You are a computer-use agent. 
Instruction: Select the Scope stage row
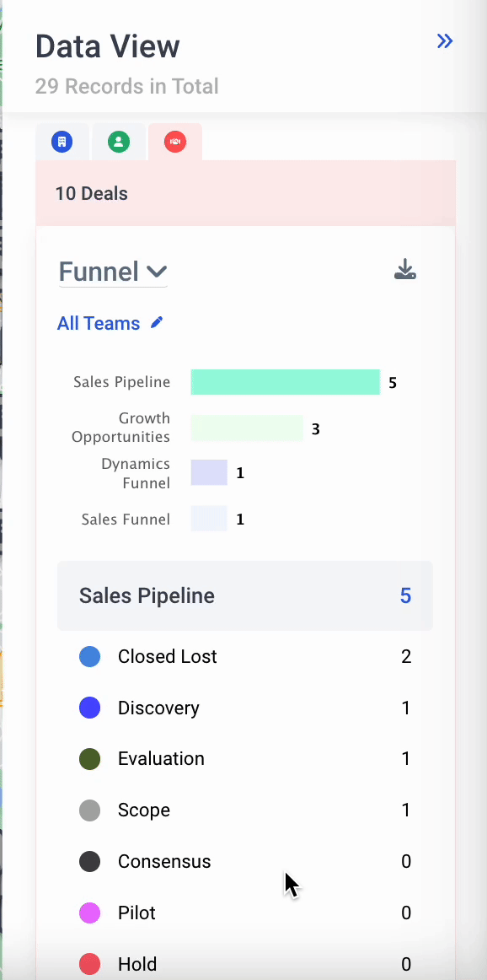pyautogui.click(x=244, y=810)
